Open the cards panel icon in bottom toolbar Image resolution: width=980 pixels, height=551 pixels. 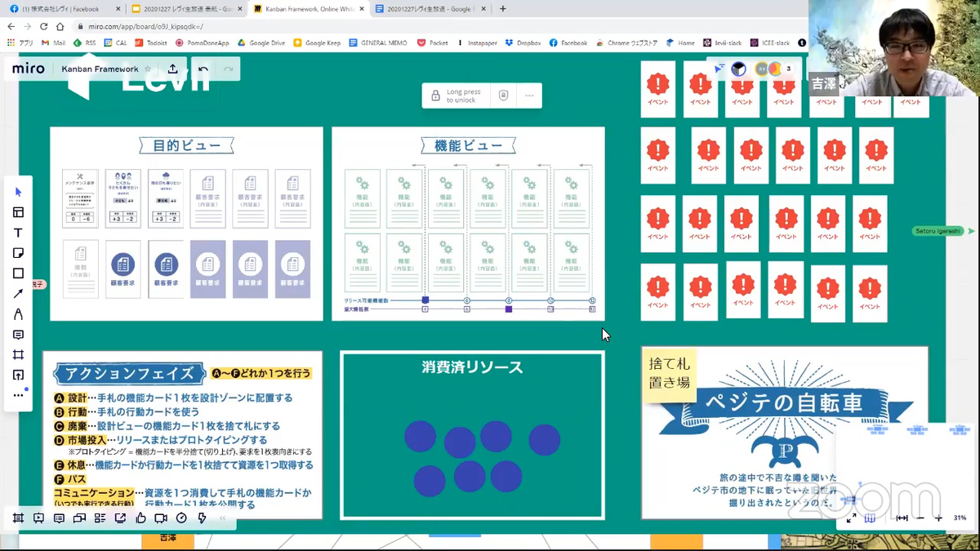[79, 518]
